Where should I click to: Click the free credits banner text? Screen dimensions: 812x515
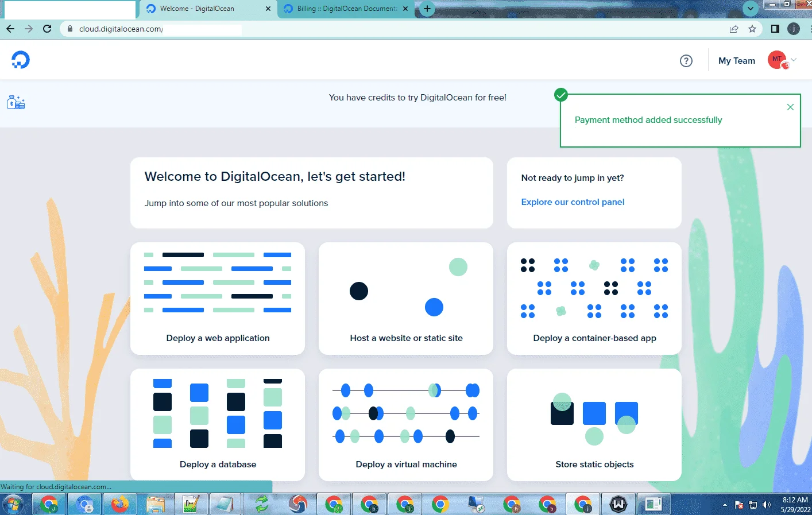pos(417,98)
